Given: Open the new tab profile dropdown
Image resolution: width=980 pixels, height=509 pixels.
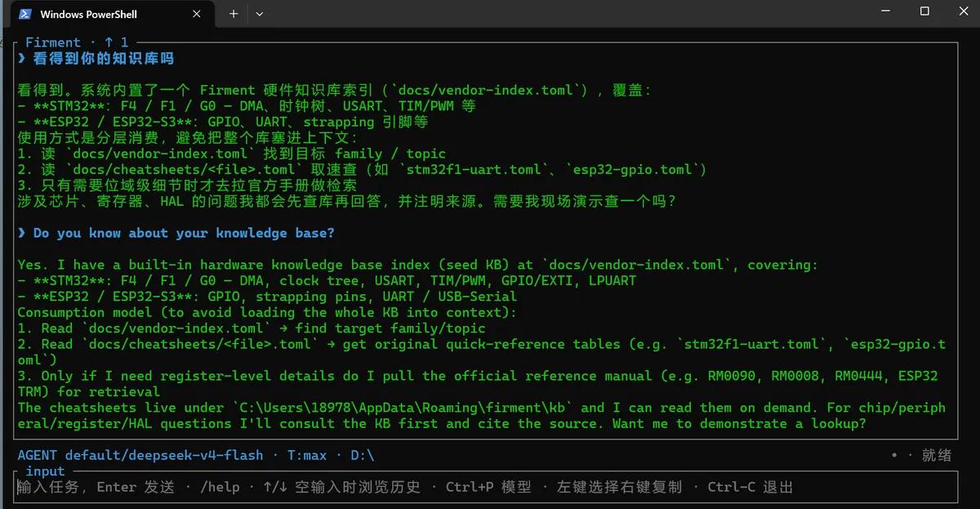Looking at the screenshot, I should pos(259,14).
